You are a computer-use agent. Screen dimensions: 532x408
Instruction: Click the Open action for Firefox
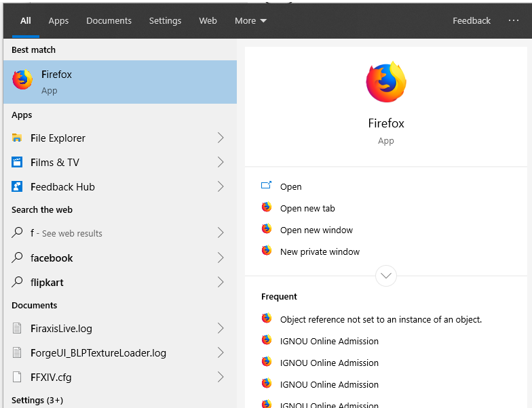tap(290, 187)
